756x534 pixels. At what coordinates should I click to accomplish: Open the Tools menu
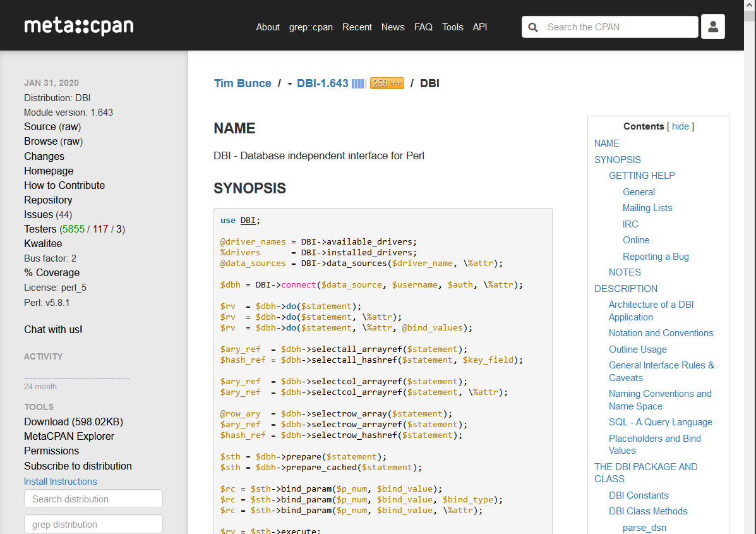tap(452, 27)
